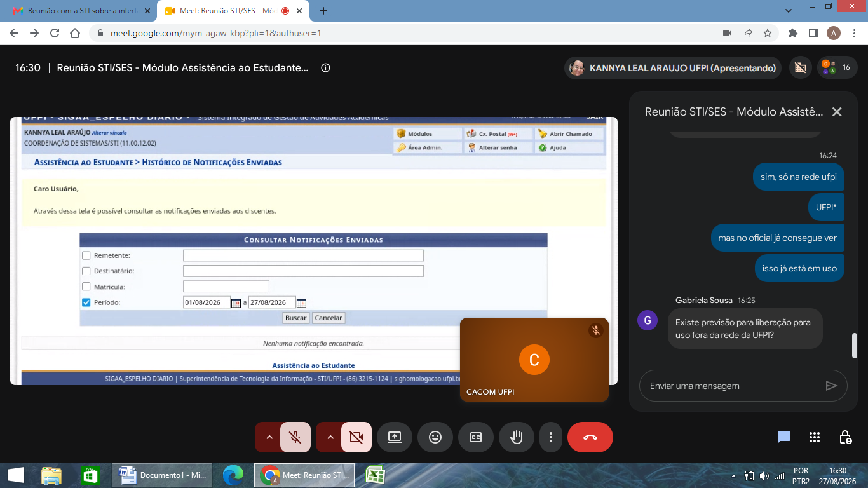Show meeting details info icon
The width and height of the screenshot is (868, 488).
tap(326, 68)
